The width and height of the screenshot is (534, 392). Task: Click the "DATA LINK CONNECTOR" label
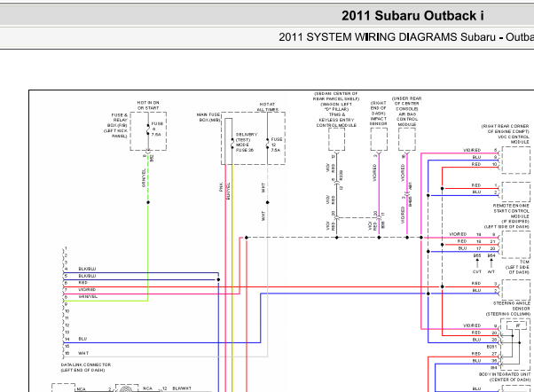[86, 365]
